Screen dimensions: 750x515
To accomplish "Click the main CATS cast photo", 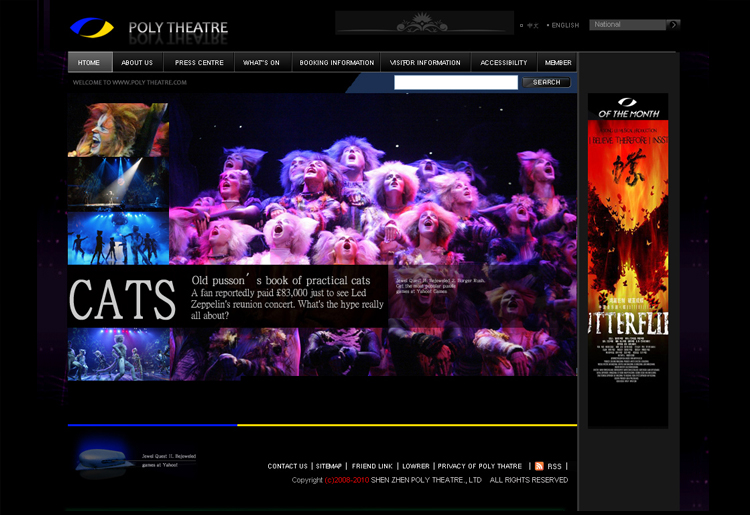I will click(x=373, y=179).
